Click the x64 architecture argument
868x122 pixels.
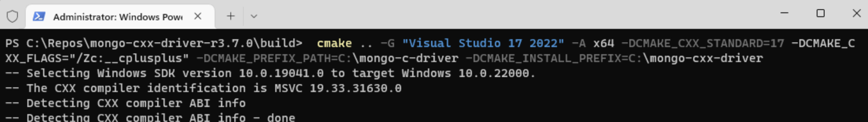coord(603,43)
